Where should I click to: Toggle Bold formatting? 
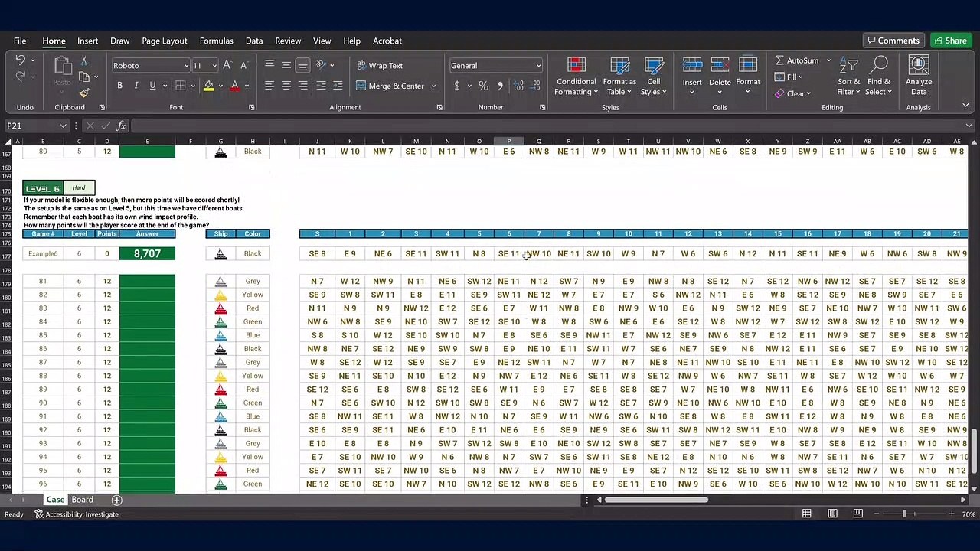click(119, 86)
